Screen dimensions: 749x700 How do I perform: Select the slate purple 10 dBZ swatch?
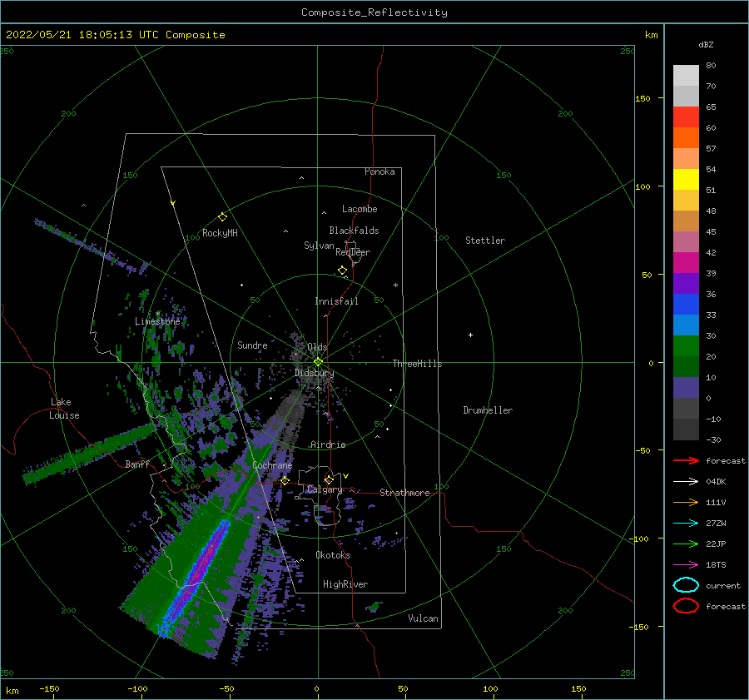click(686, 388)
